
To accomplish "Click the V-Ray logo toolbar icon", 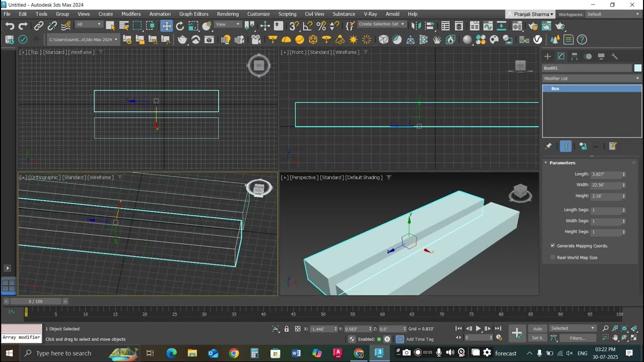I will (x=538, y=40).
